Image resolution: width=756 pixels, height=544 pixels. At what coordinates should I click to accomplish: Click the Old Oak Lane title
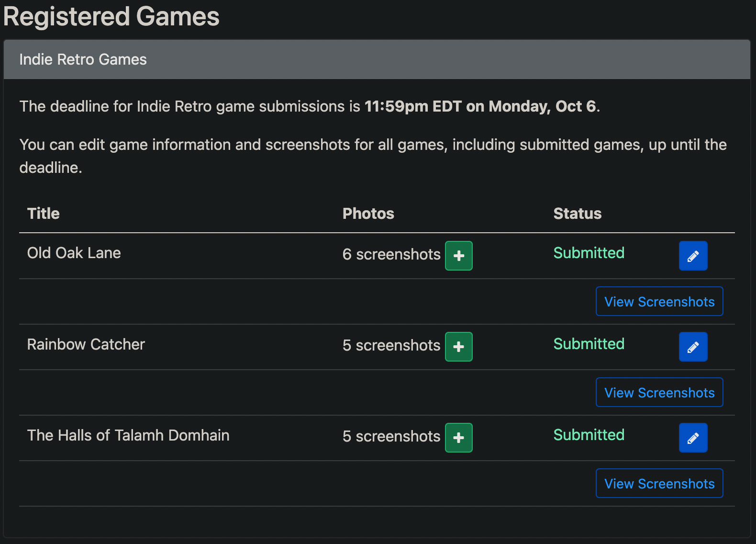(74, 253)
